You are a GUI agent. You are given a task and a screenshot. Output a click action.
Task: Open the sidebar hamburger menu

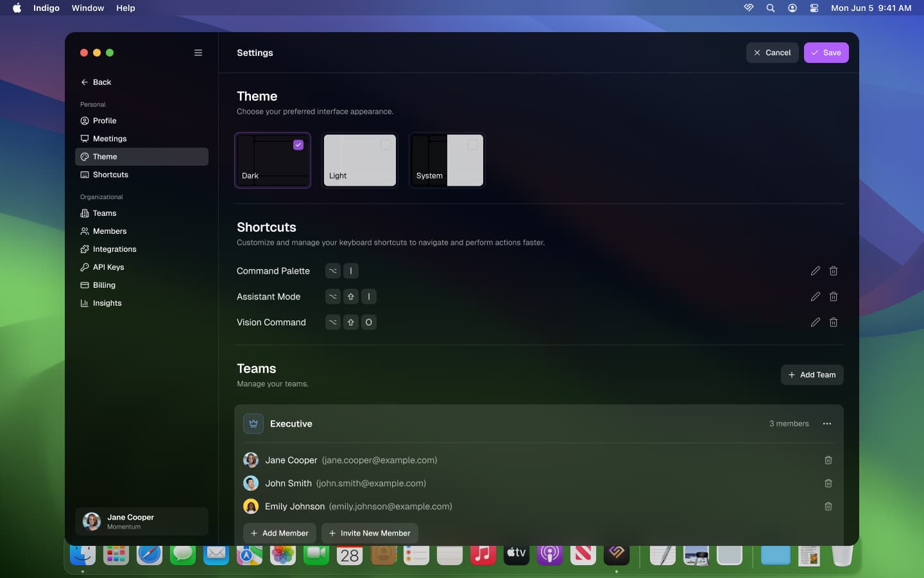coord(198,53)
